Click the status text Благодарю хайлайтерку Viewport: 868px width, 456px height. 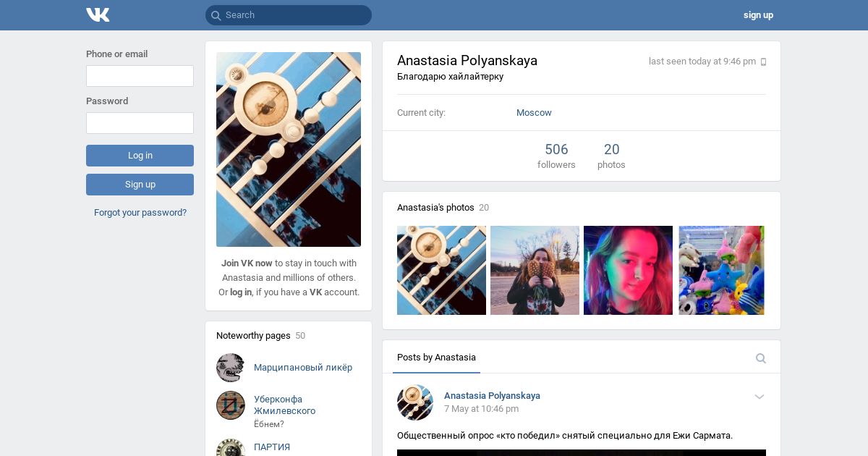[x=450, y=77]
